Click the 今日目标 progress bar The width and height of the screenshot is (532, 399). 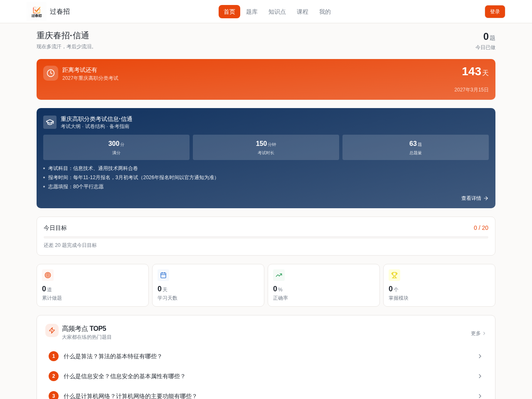pos(266,237)
